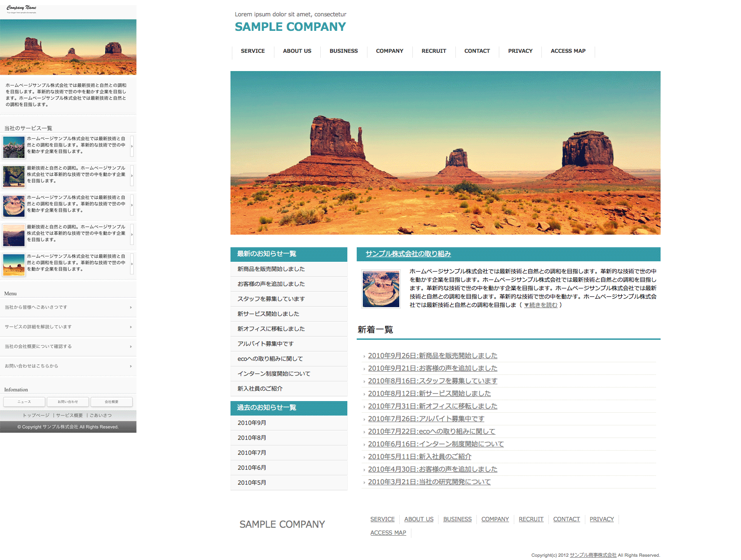Click arrow next to first service list item

coord(132,146)
